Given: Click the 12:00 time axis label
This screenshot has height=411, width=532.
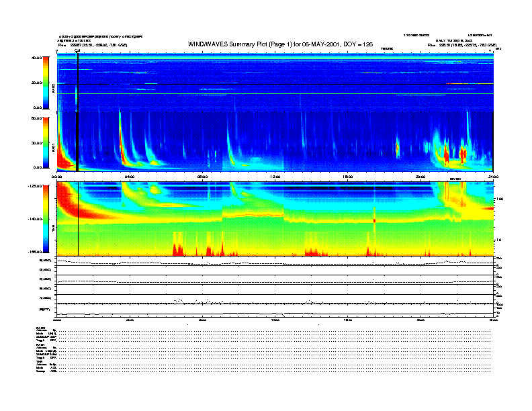Looking at the screenshot, I should tap(275, 177).
